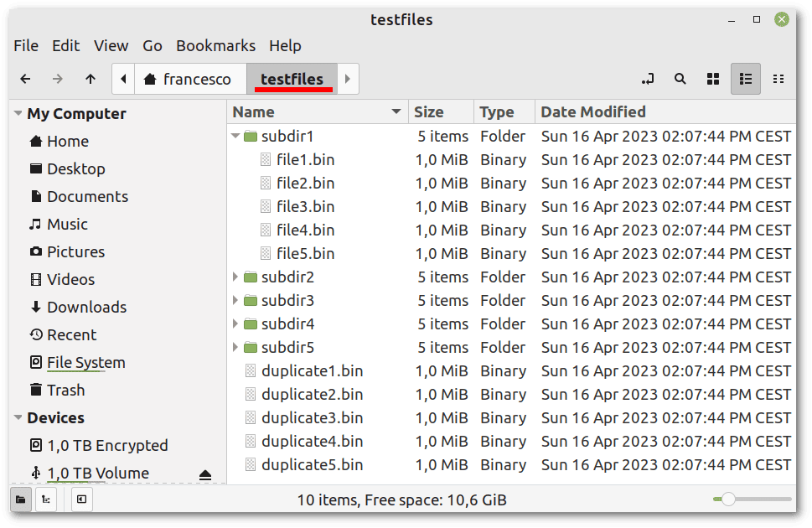Navigate to the francesco path button
Screen dimensions: 812x528
190,80
